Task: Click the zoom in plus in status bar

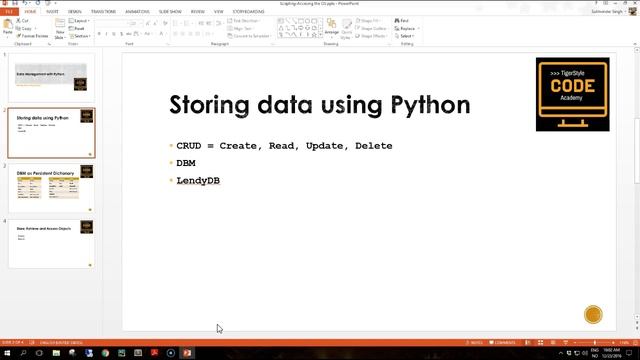Action: click(x=613, y=342)
